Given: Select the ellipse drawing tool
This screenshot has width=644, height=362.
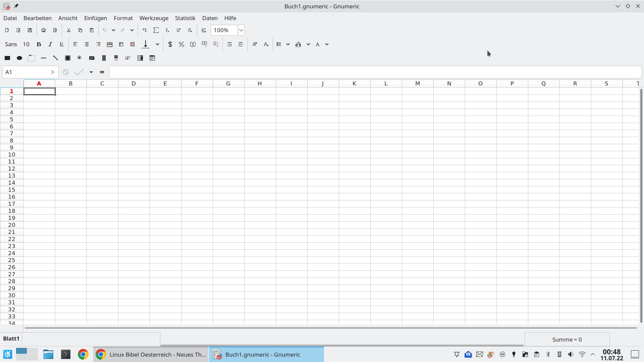Looking at the screenshot, I should pos(19,58).
